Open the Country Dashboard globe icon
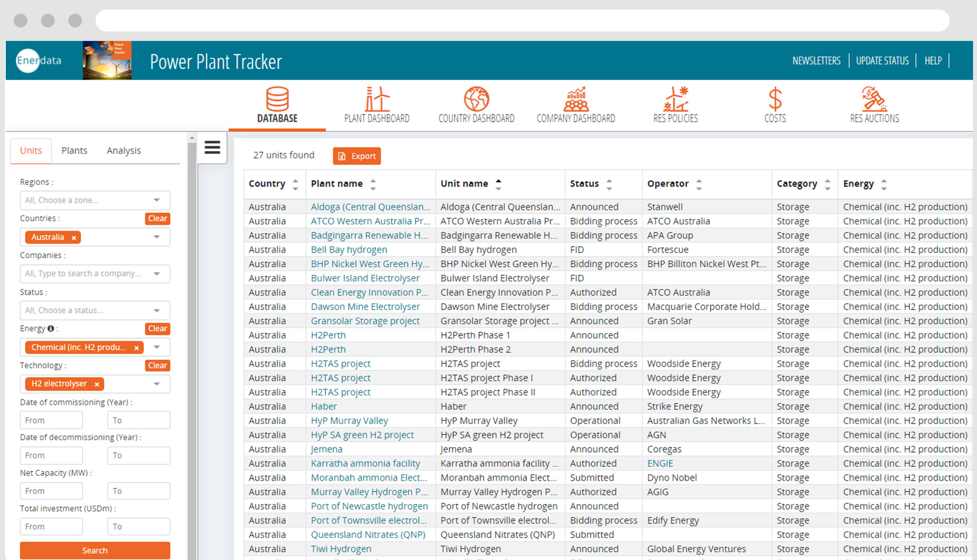 coord(476,99)
